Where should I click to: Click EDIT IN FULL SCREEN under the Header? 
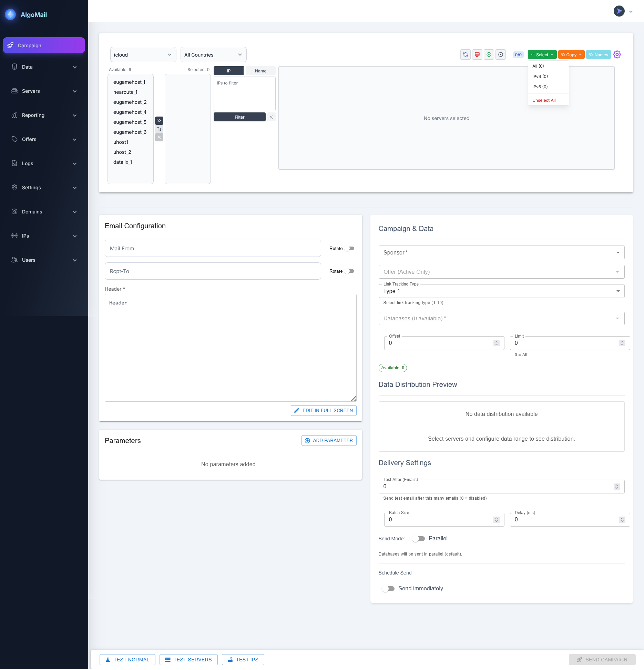point(323,410)
